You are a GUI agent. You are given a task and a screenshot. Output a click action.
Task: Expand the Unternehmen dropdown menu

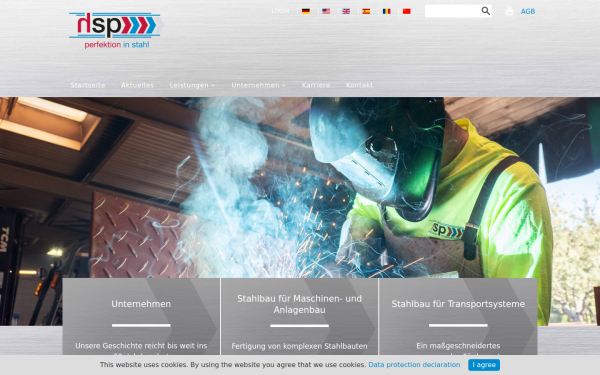(259, 85)
